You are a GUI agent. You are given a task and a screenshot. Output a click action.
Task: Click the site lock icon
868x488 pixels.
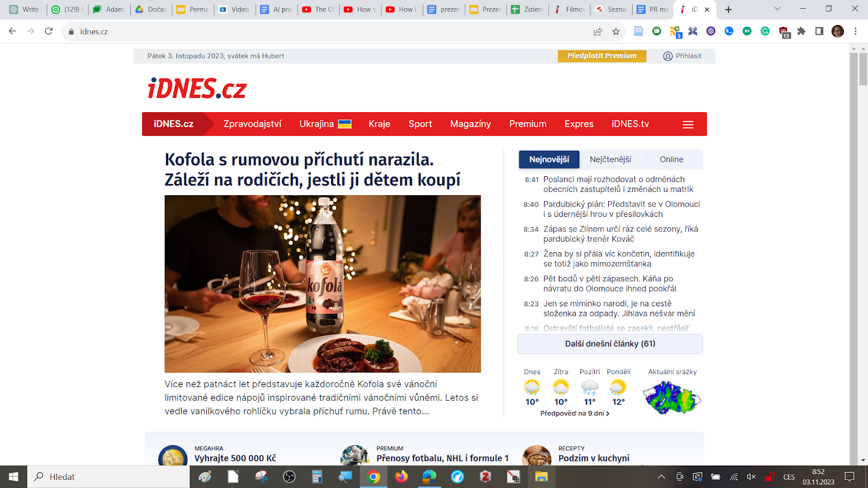[x=71, y=31]
